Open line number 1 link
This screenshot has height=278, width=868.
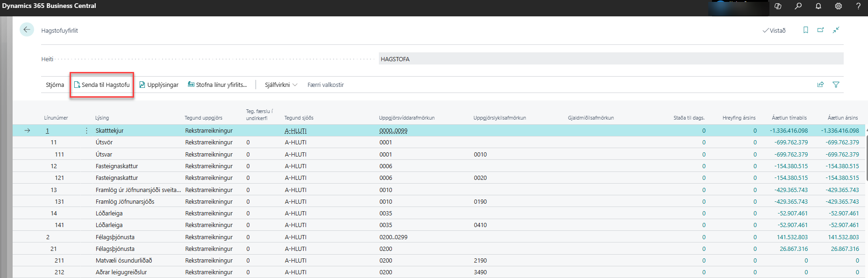pos(47,131)
